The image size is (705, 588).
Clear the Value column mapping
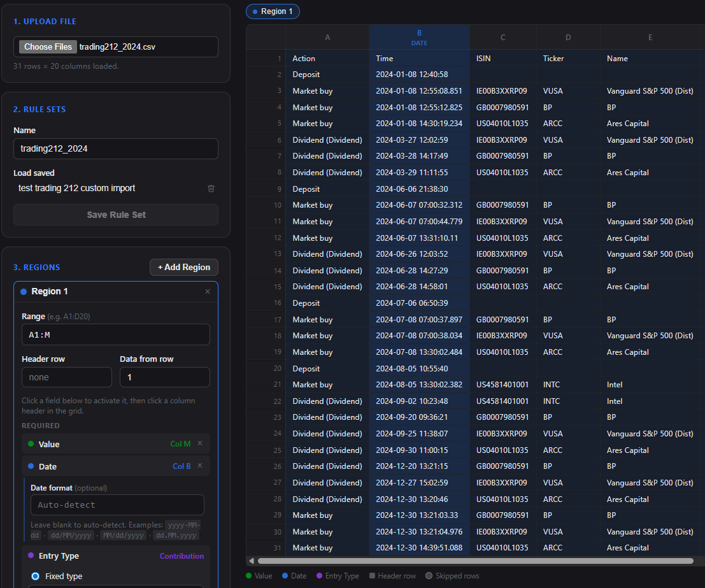coord(200,443)
